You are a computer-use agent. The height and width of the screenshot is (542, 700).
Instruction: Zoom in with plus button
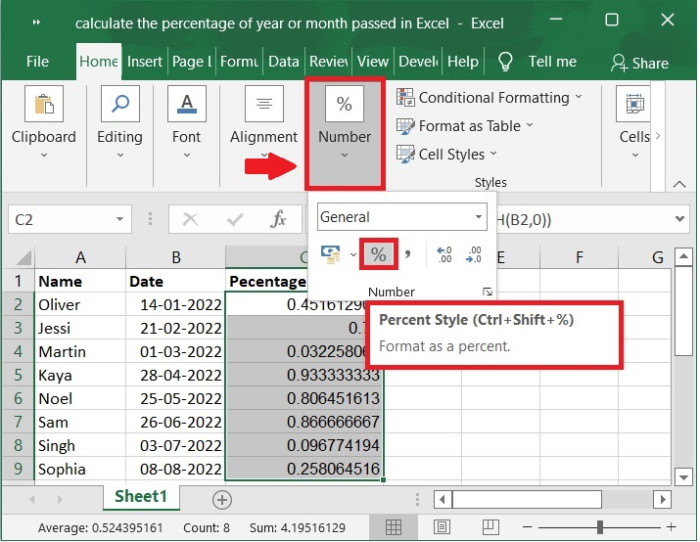(671, 527)
